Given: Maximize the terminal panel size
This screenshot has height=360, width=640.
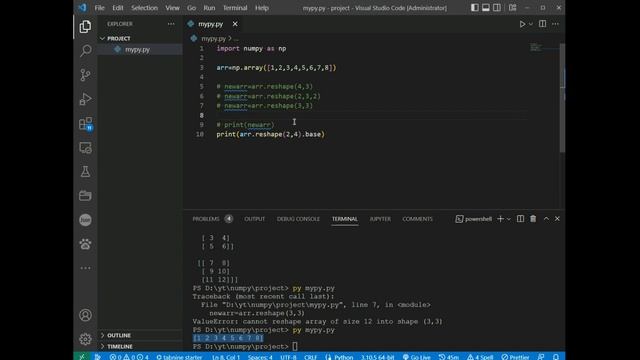Looking at the screenshot, I should [546, 219].
